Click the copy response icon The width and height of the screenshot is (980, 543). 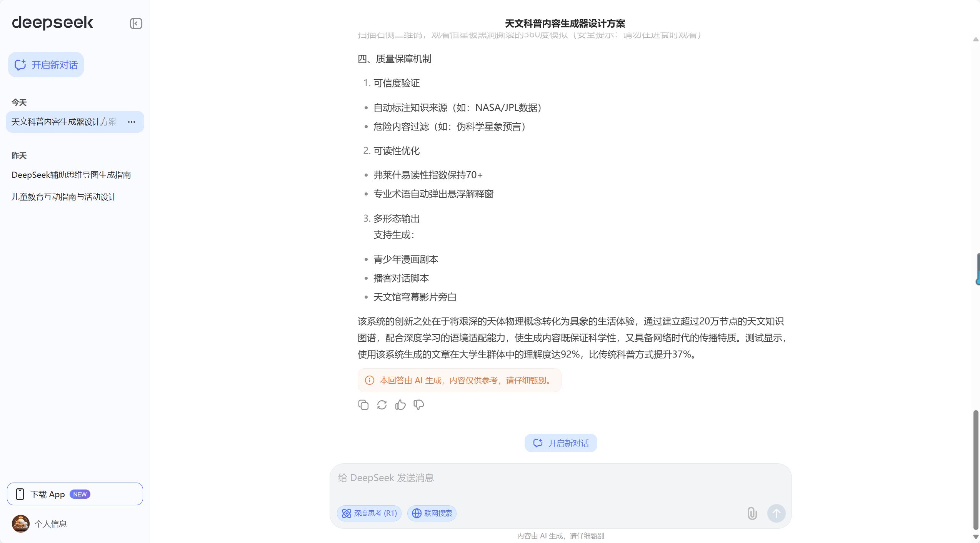click(x=363, y=405)
